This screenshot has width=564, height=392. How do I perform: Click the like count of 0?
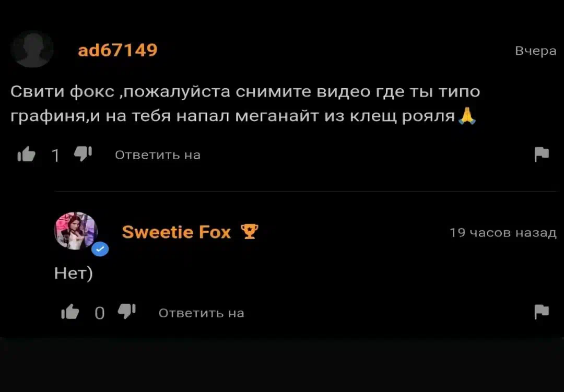[99, 313]
